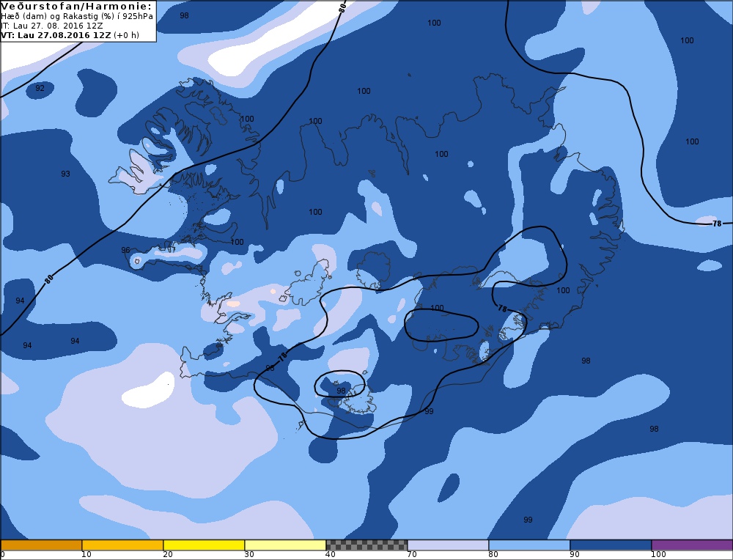Screen dimensions: 733x560
Task: Click the '80' contour label at the top map edge
Action: pyautogui.click(x=342, y=7)
